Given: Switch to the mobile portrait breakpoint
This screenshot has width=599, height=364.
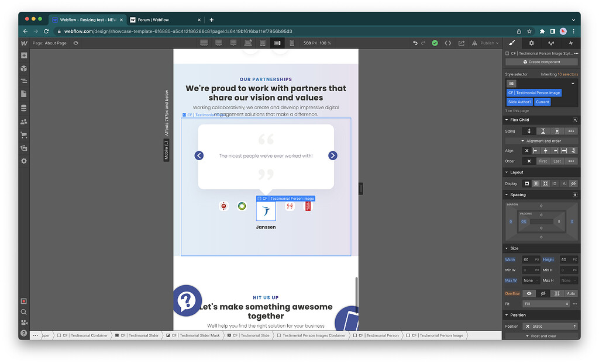Looking at the screenshot, I should click(x=292, y=42).
